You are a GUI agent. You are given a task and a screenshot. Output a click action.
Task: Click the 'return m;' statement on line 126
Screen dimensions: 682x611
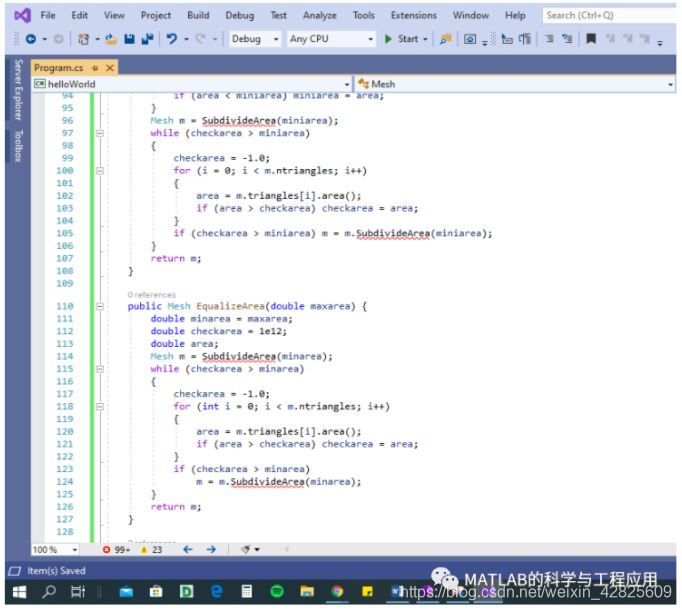tap(176, 507)
